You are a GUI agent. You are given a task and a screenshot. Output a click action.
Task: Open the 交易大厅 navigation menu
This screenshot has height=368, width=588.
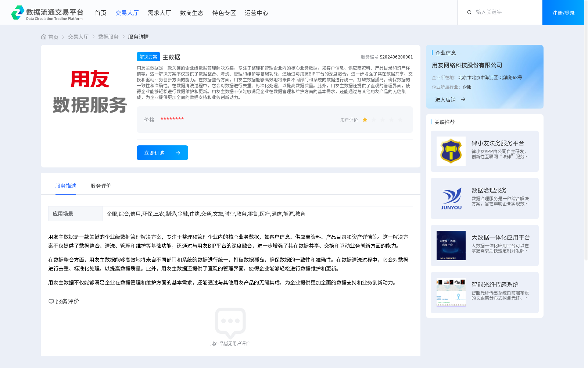pos(127,13)
